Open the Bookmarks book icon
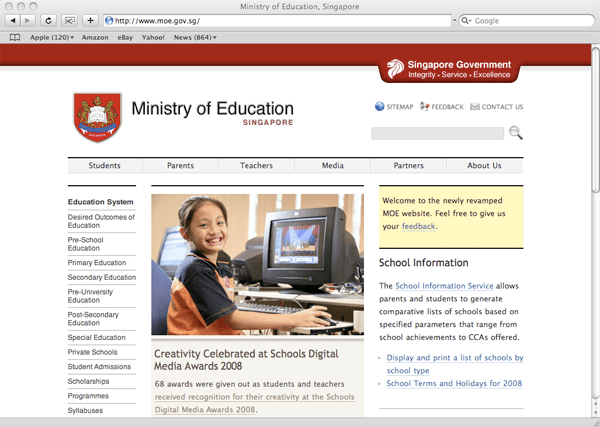The width and height of the screenshot is (600, 427). [x=15, y=37]
